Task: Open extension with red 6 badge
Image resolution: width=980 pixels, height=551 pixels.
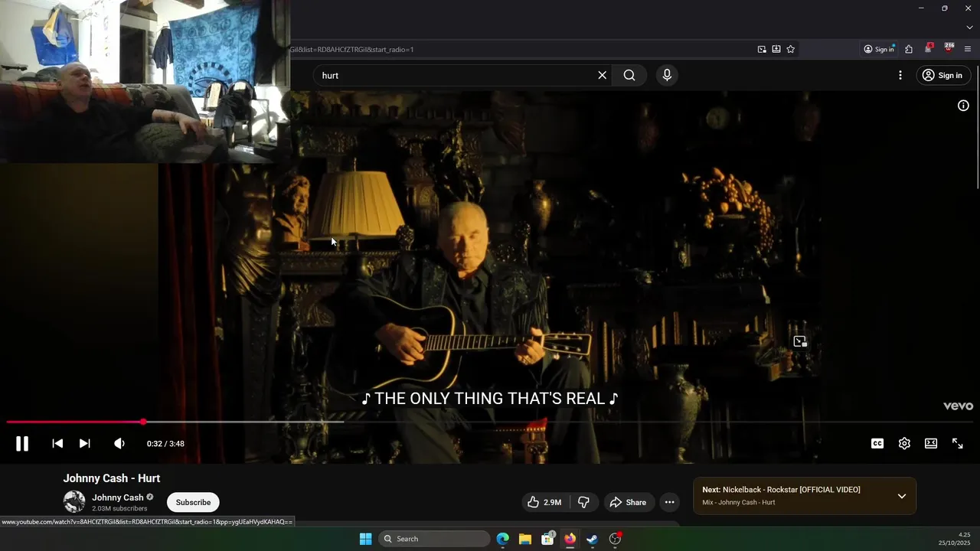Action: 929,48
